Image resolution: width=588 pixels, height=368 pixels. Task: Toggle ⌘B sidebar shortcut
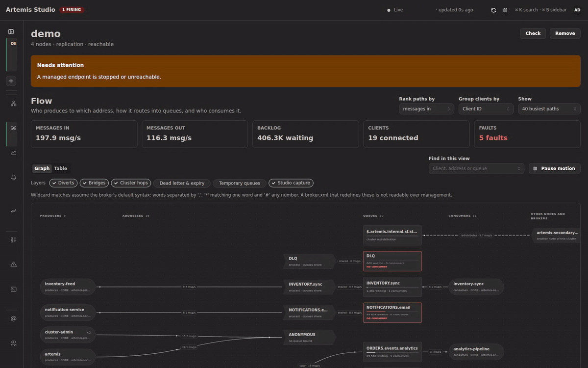pyautogui.click(x=554, y=10)
